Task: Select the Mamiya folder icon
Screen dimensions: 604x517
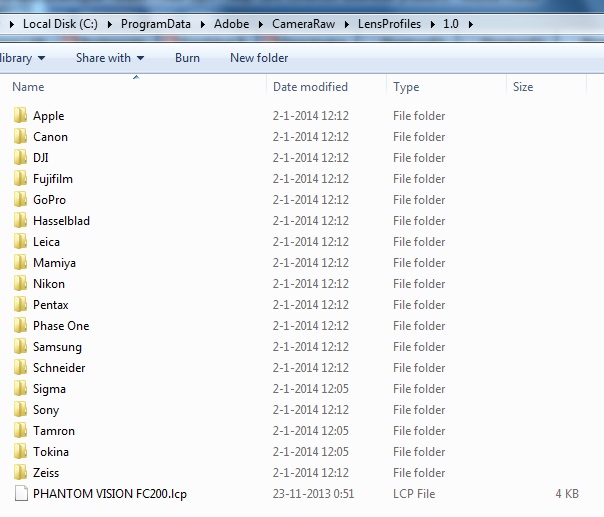Action: pyautogui.click(x=20, y=263)
